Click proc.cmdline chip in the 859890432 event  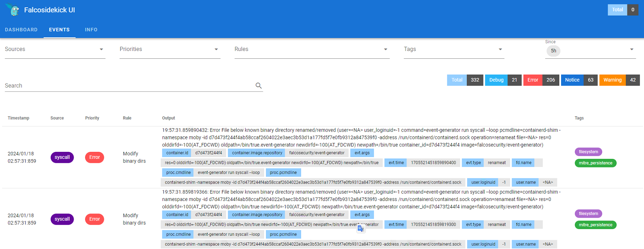tap(178, 173)
